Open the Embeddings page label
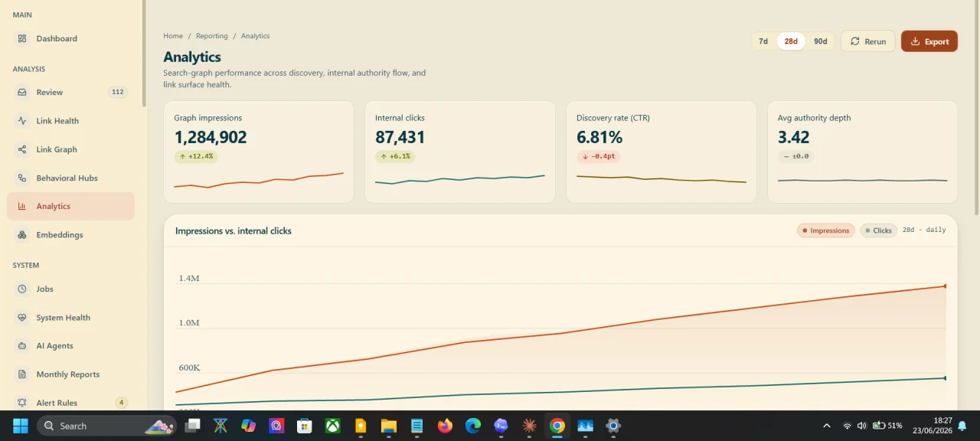Screen dimensions: 980x441 60,235
